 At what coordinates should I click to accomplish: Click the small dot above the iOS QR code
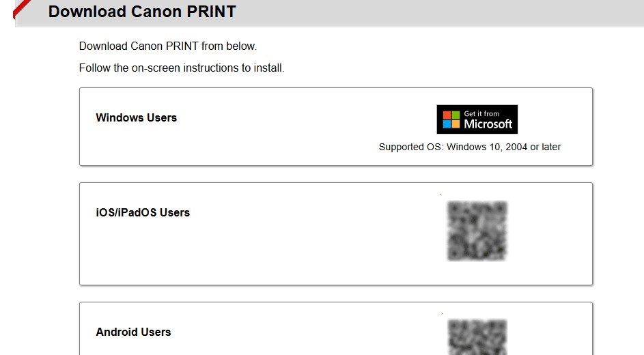point(440,195)
